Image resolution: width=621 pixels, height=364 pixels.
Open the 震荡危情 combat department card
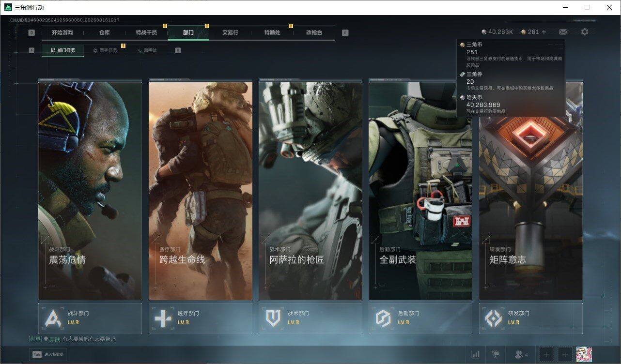[90, 191]
